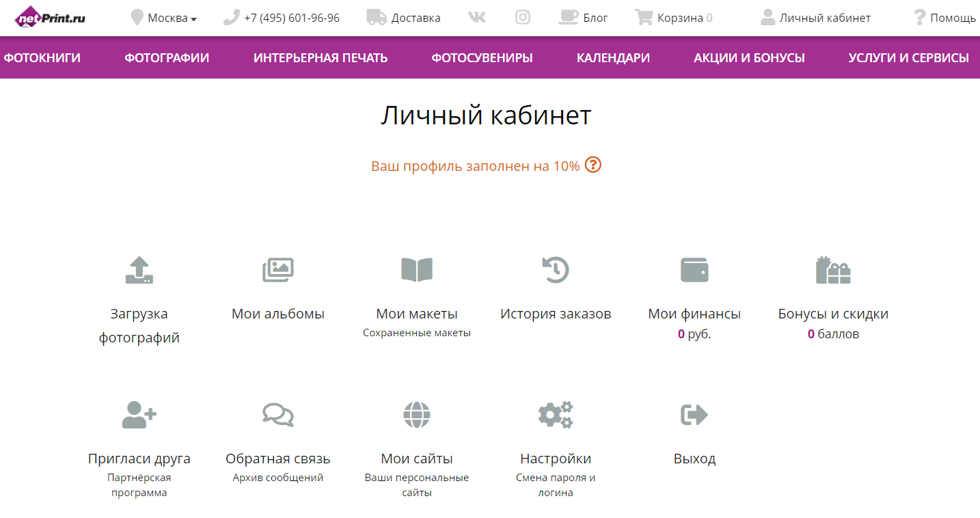Viewport: 980px width, 518px height.
Task: Open the Помощь link
Action: [953, 18]
